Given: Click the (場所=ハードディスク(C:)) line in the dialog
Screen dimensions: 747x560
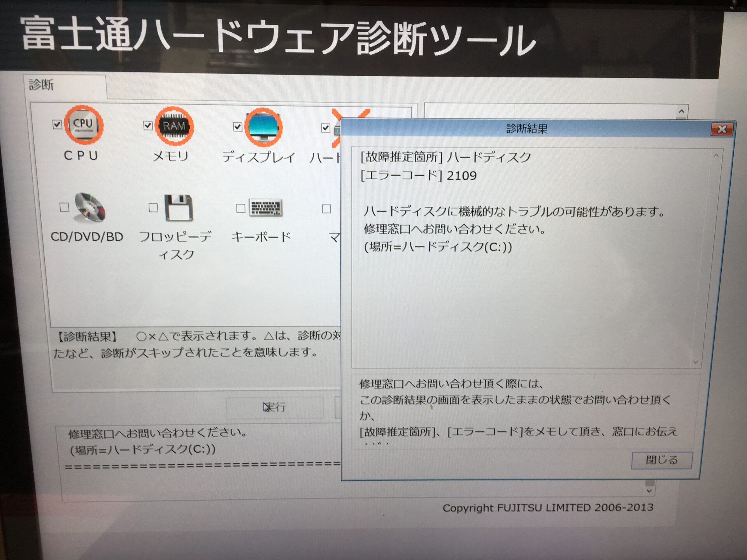Looking at the screenshot, I should click(438, 247).
